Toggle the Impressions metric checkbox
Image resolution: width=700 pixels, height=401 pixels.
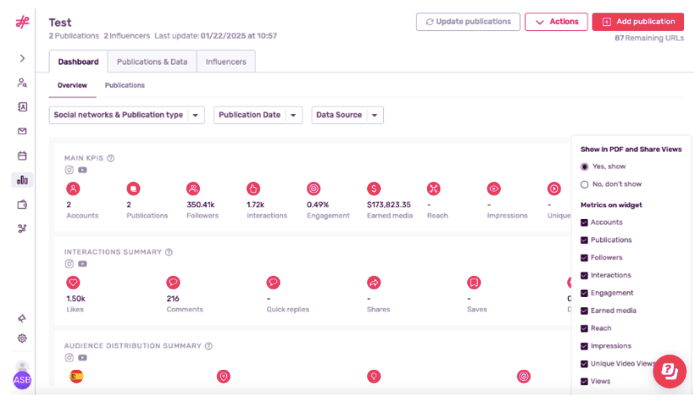tap(585, 345)
